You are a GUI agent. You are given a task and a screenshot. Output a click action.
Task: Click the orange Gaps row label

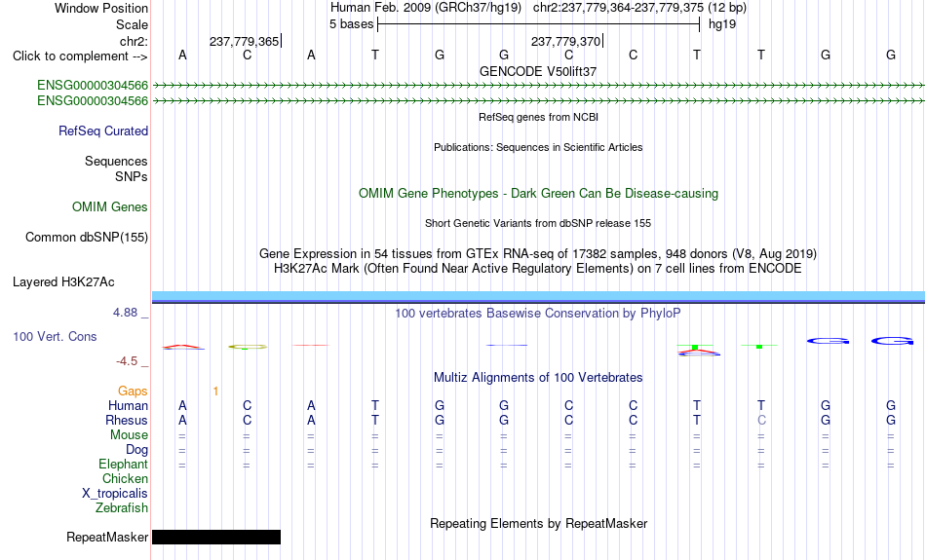tap(133, 392)
